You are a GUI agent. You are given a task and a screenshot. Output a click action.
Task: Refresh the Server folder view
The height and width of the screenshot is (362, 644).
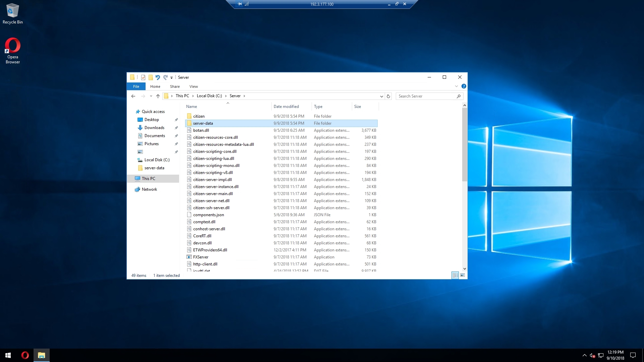(x=388, y=96)
